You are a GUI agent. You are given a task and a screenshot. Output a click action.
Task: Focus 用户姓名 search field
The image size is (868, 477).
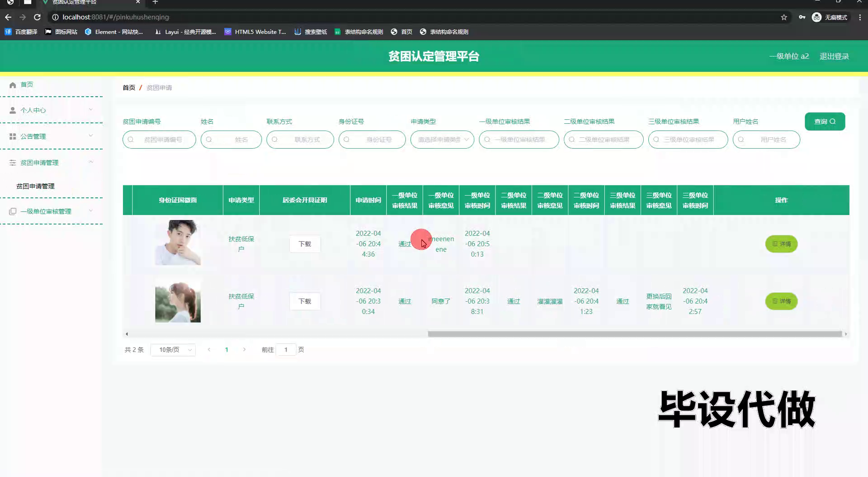766,140
